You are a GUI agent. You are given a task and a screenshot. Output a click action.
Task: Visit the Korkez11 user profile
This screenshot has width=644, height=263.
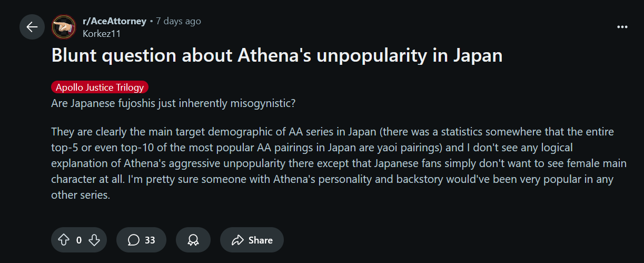102,33
